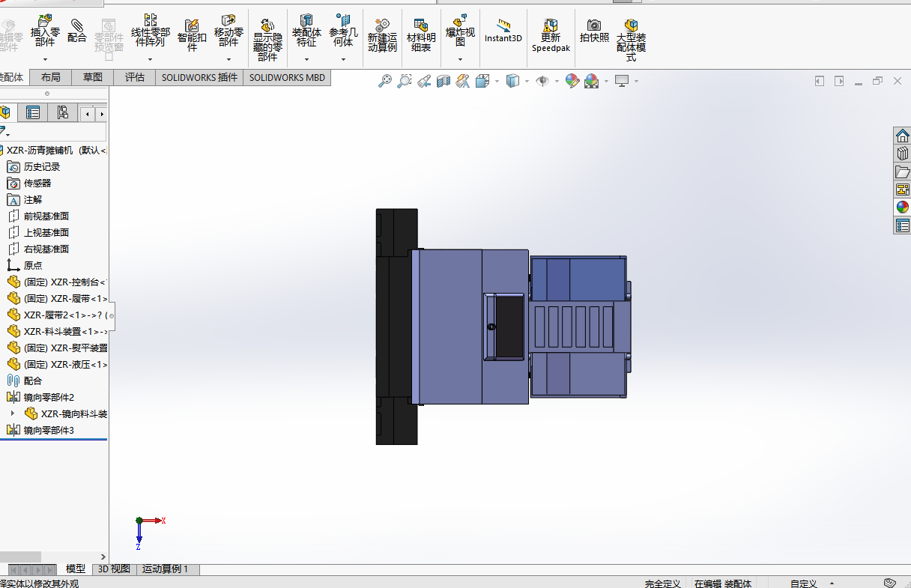Open the 爆炸视图 dropdown arrow

click(461, 59)
